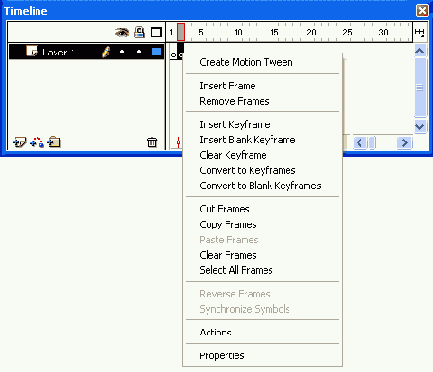Click the Lock All Layers padlock icon
Viewport: 433px width, 372px height.
(139, 32)
